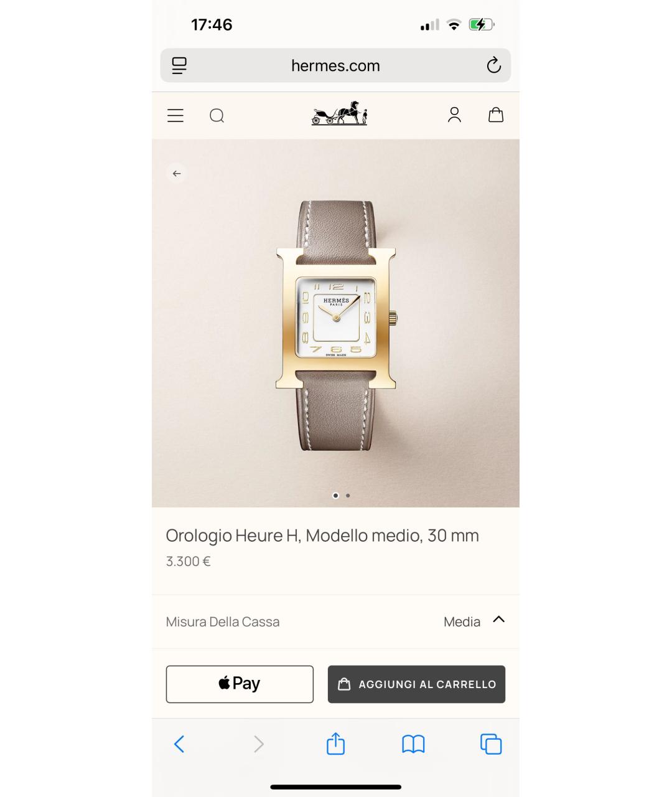The height and width of the screenshot is (797, 672).
Task: Open Safari page settings icon
Action: [179, 65]
